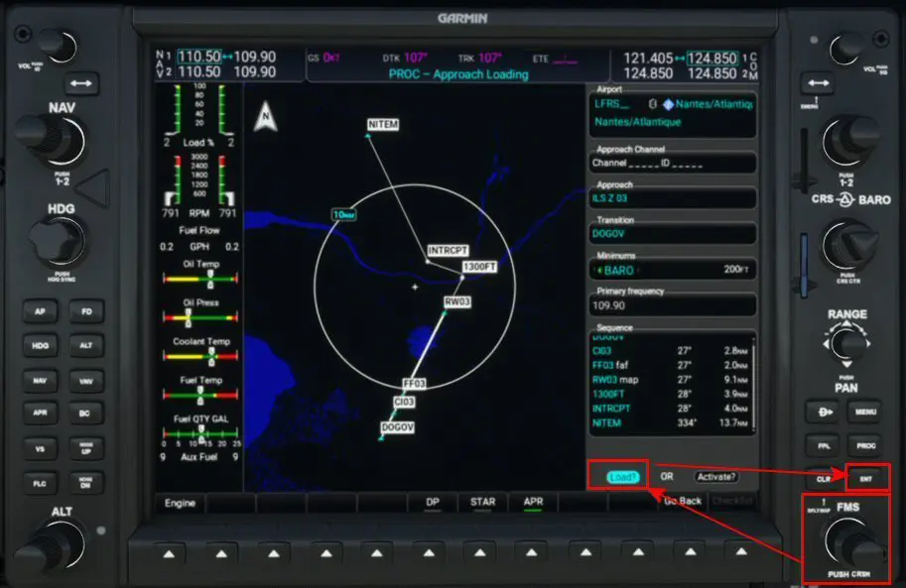906x588 pixels.
Task: Select the DP softkey
Action: pyautogui.click(x=433, y=502)
